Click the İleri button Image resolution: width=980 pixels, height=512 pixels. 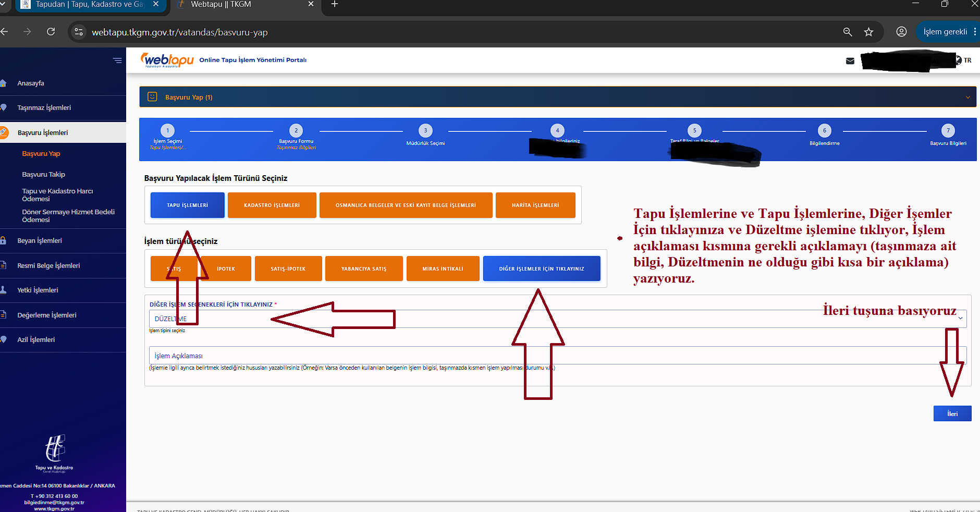pos(952,413)
